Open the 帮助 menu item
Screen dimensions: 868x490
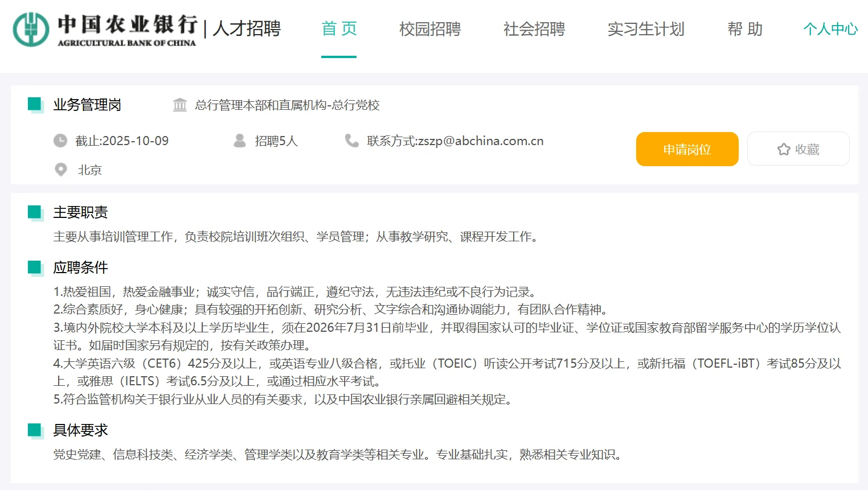[745, 28]
